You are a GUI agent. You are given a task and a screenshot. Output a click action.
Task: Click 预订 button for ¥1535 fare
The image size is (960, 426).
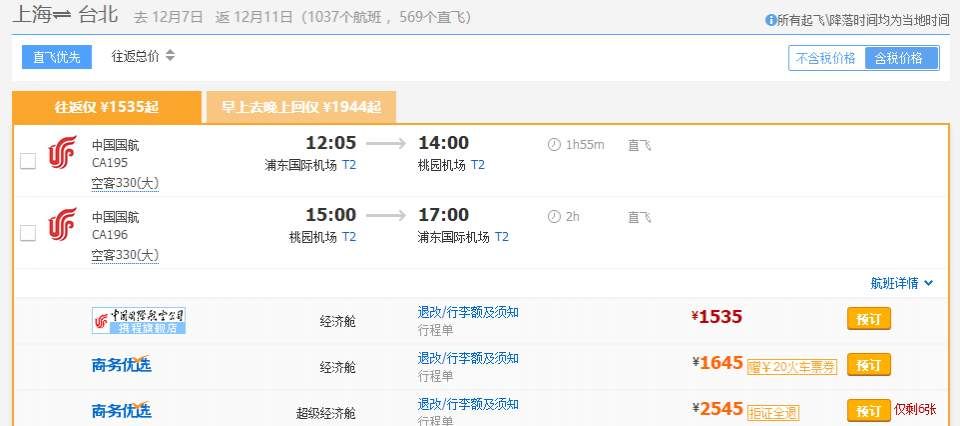(x=868, y=318)
